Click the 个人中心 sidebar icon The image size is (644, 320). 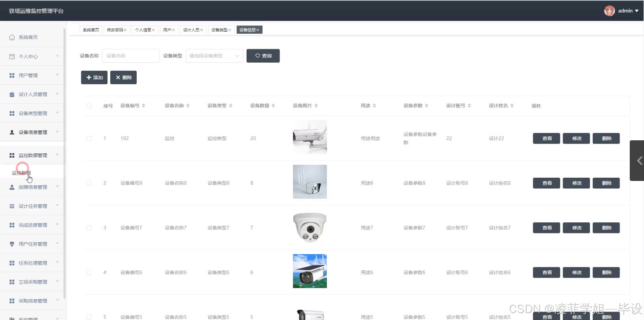(x=12, y=57)
